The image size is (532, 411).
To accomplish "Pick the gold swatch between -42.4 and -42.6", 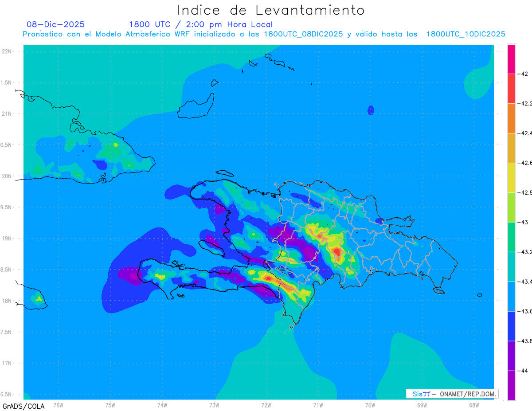I will tap(511, 148).
